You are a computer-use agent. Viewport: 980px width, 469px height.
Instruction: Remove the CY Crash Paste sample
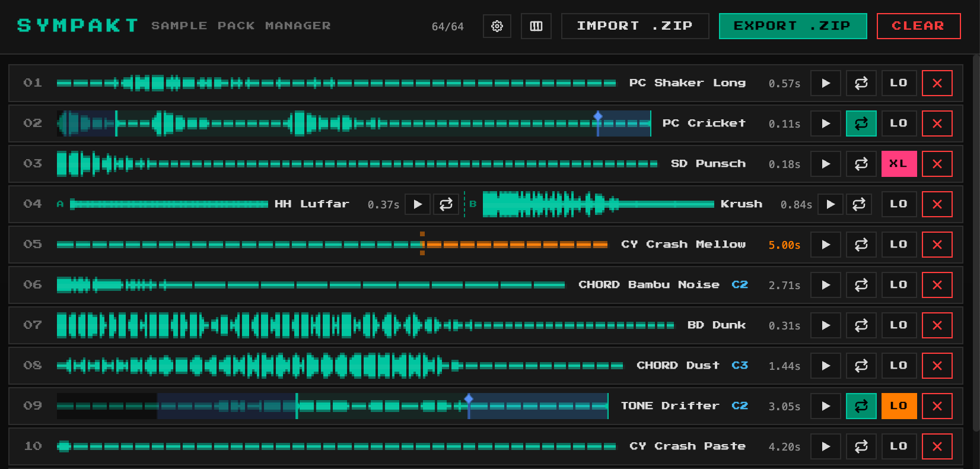tap(937, 446)
